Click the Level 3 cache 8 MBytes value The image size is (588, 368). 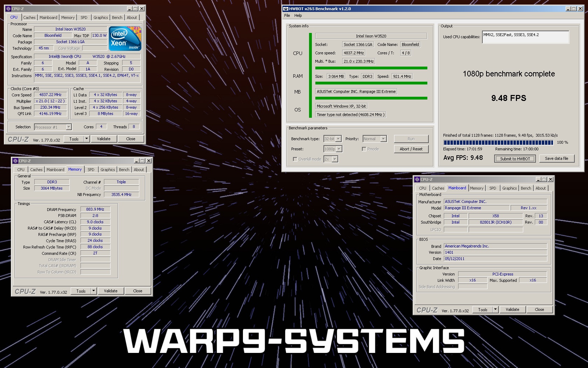tap(105, 114)
